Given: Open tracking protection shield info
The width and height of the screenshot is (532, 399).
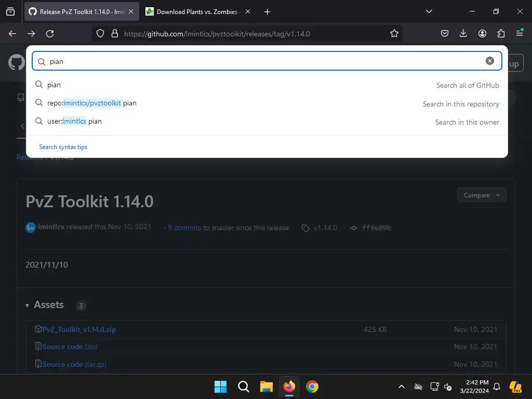Looking at the screenshot, I should [100, 34].
